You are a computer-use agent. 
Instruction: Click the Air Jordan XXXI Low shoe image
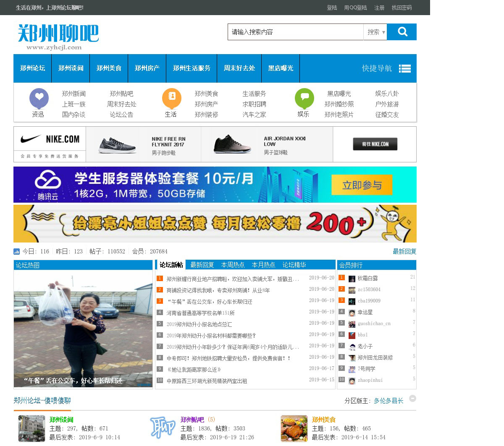[x=232, y=144]
